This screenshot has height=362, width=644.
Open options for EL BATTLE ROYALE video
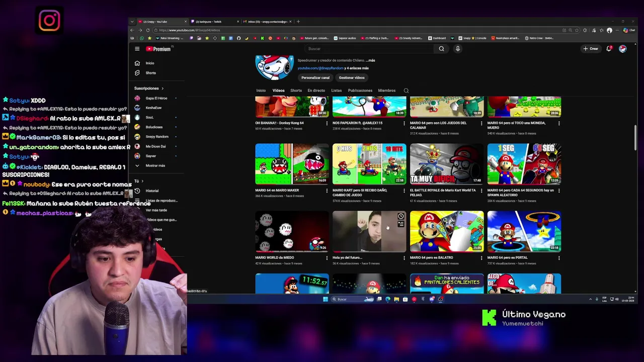click(481, 191)
